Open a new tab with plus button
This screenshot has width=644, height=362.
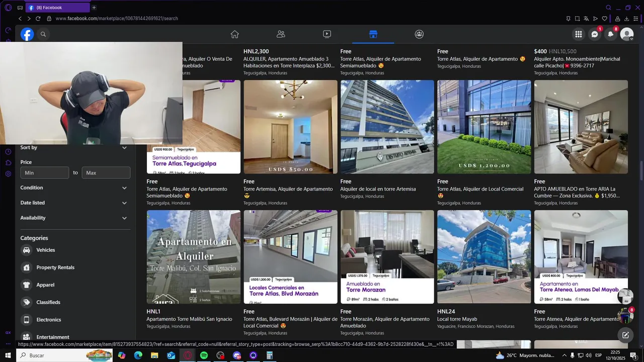coord(94,8)
